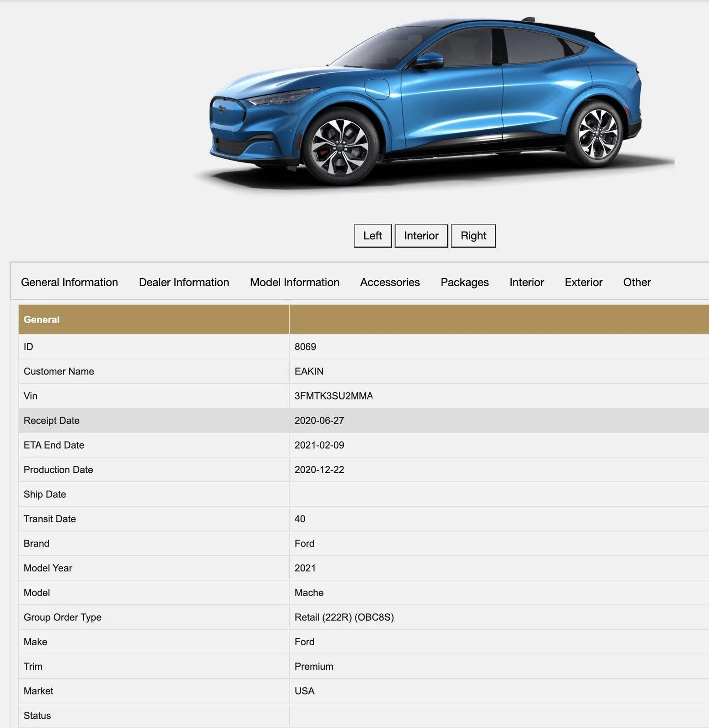Click the Make row label

click(35, 642)
